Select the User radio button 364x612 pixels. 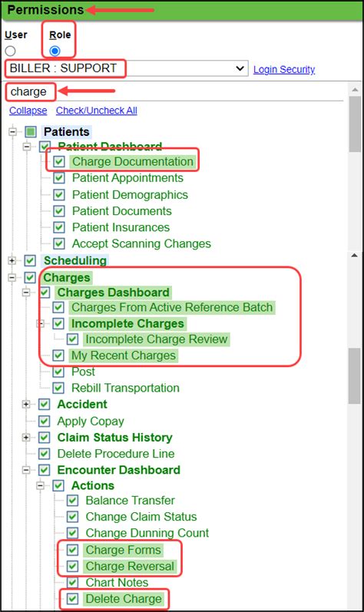tap(10, 51)
